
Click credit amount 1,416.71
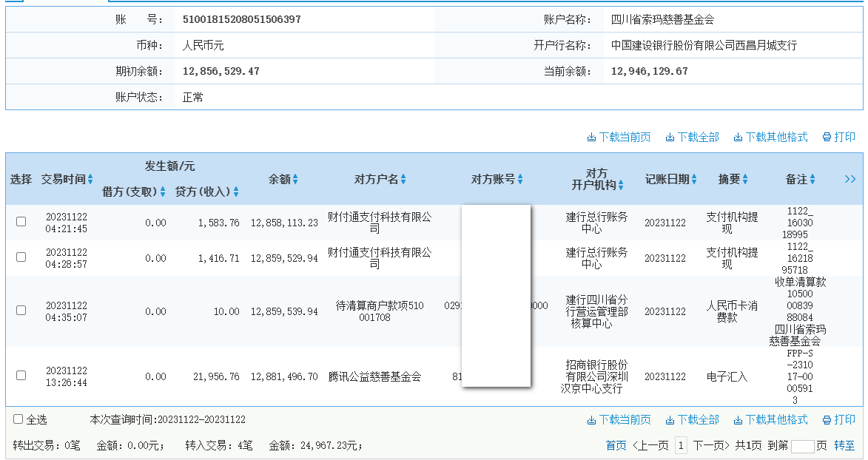pyautogui.click(x=218, y=258)
